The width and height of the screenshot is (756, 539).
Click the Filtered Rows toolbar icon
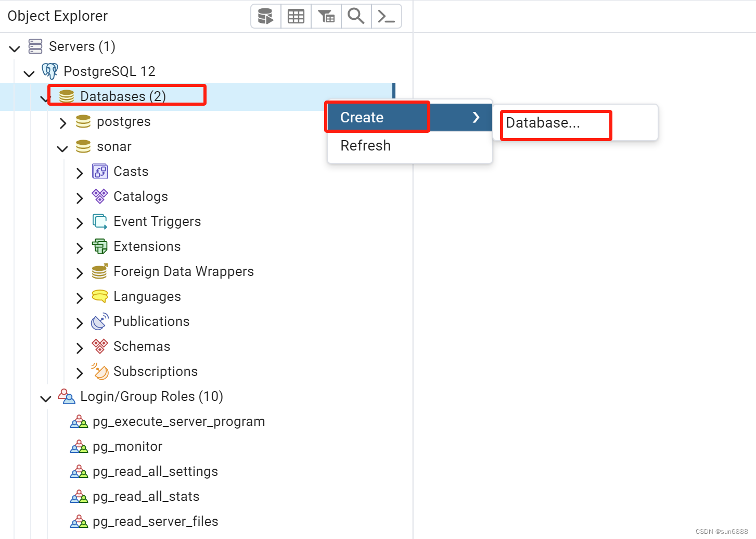click(326, 16)
